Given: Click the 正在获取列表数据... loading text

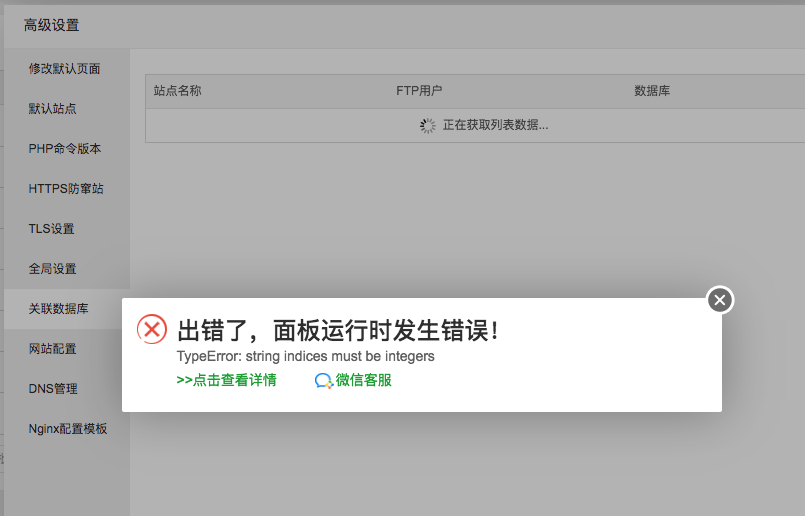Looking at the screenshot, I should (x=495, y=125).
